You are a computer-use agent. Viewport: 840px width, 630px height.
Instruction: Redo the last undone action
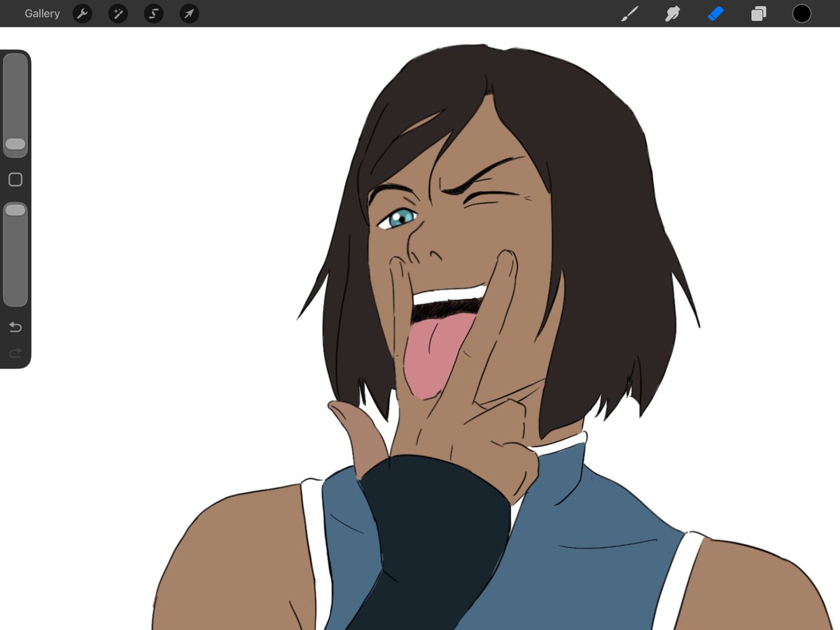tap(15, 353)
